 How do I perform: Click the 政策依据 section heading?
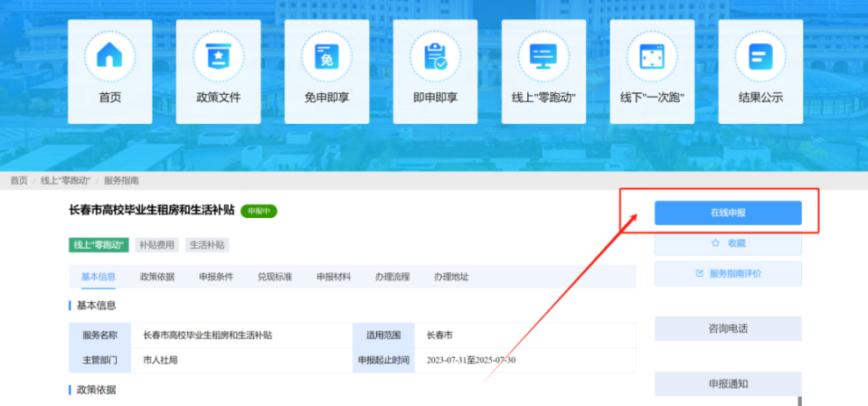click(x=97, y=390)
